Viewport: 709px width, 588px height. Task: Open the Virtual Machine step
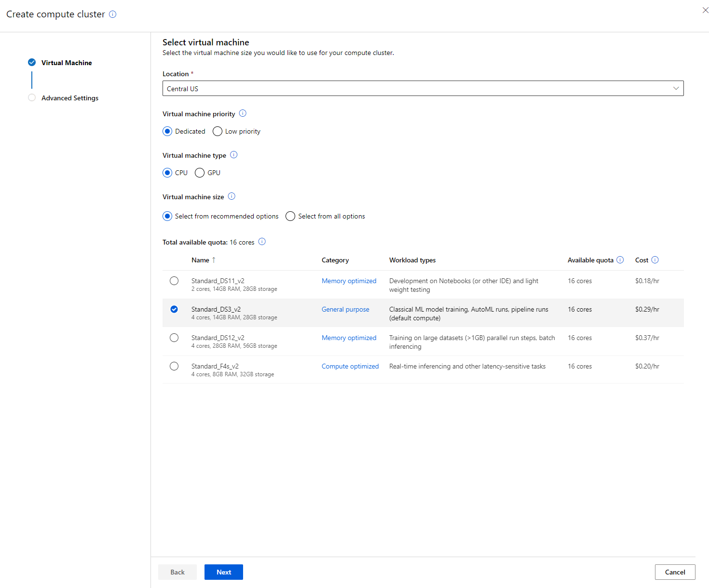click(66, 63)
